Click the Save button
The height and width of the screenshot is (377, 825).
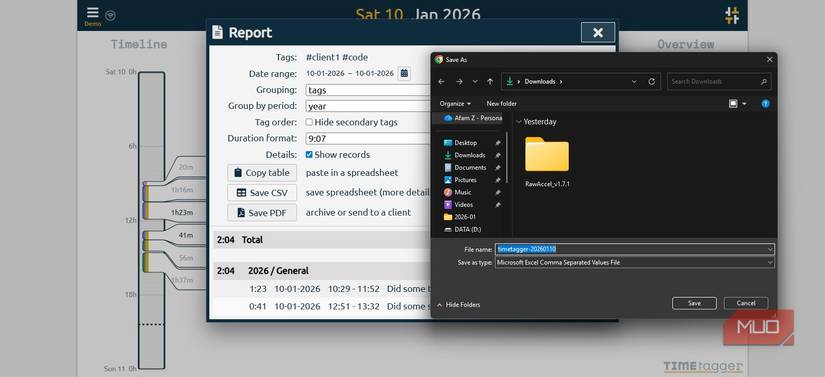(694, 303)
